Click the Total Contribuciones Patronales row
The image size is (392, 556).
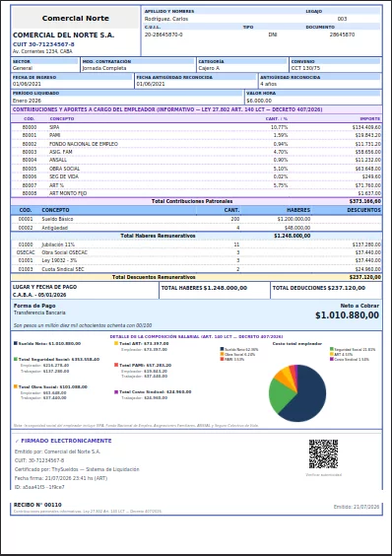click(x=196, y=201)
